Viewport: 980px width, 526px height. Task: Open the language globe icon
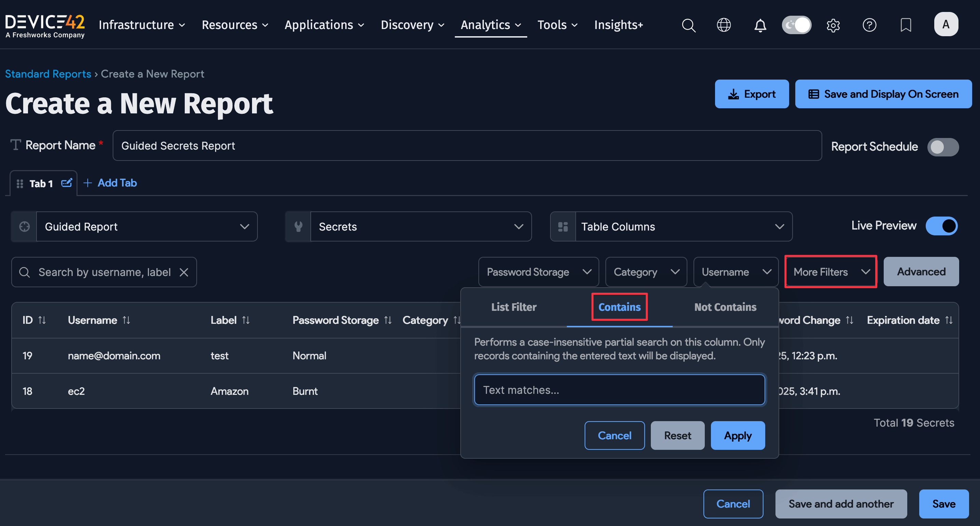[724, 25]
